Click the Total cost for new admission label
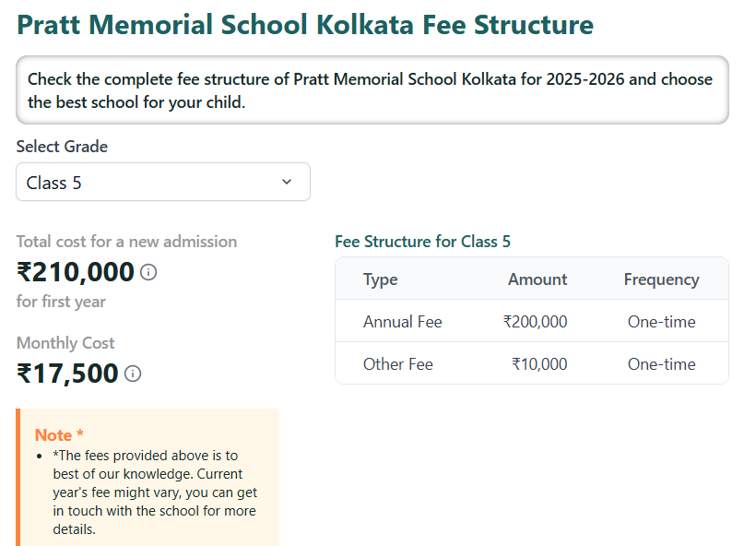Screen dimensions: 756x546 click(x=126, y=241)
